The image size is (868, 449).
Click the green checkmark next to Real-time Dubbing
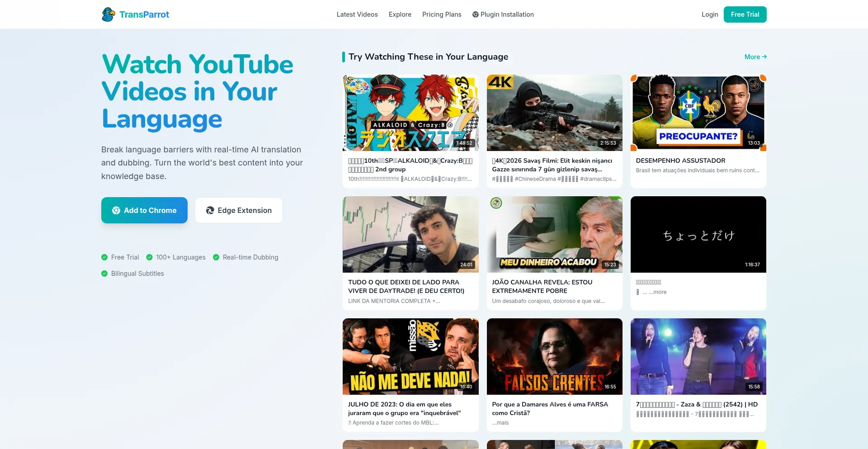click(216, 257)
